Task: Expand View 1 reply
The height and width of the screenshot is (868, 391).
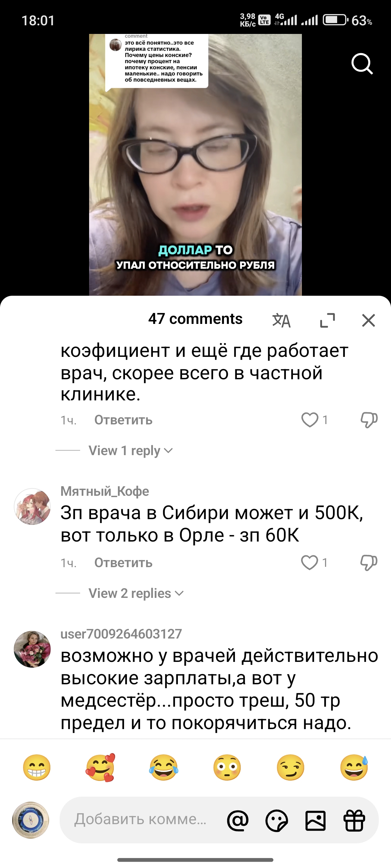Action: (x=130, y=451)
